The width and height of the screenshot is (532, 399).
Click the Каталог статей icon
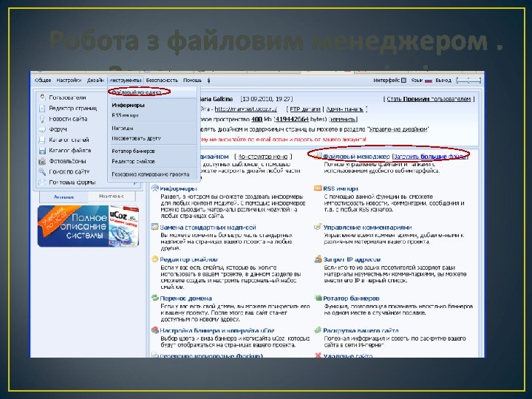coord(42,140)
